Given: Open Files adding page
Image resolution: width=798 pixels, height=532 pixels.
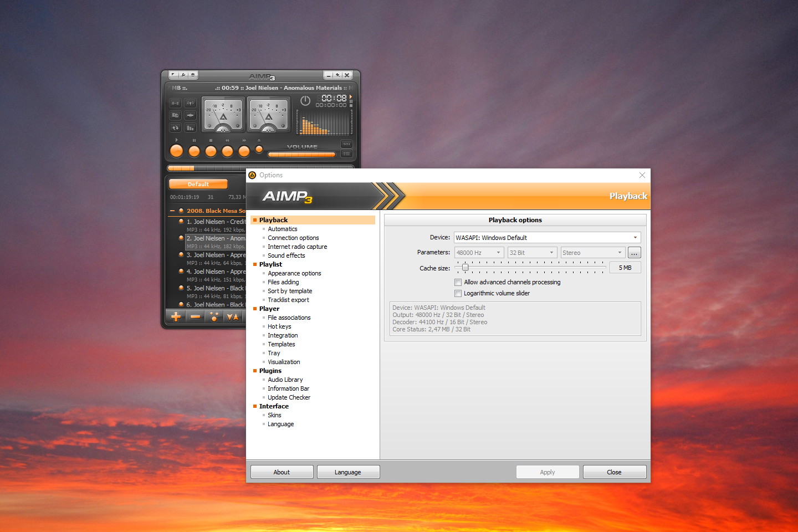Looking at the screenshot, I should click(283, 282).
